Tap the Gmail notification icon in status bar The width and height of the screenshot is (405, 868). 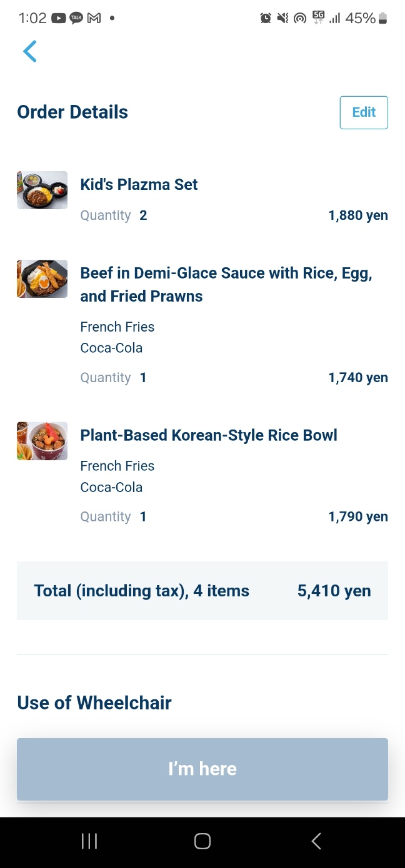pyautogui.click(x=94, y=18)
